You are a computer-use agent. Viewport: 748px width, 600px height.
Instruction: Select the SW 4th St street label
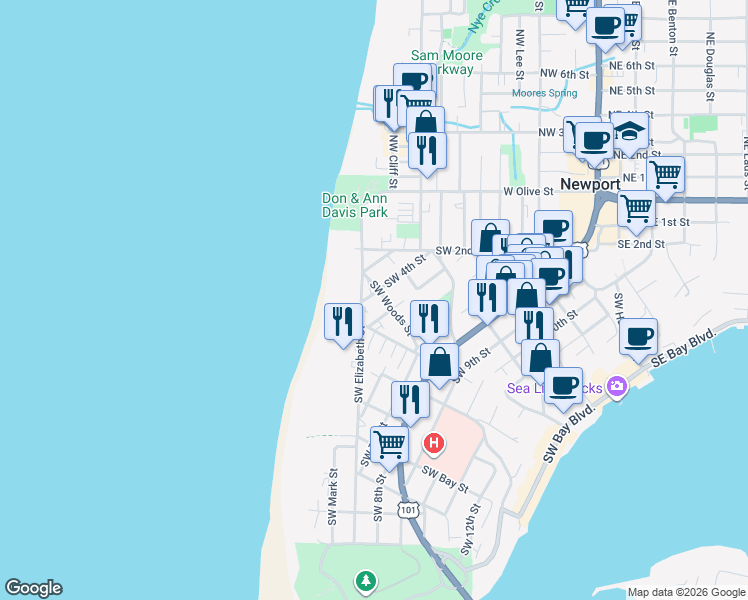[405, 271]
